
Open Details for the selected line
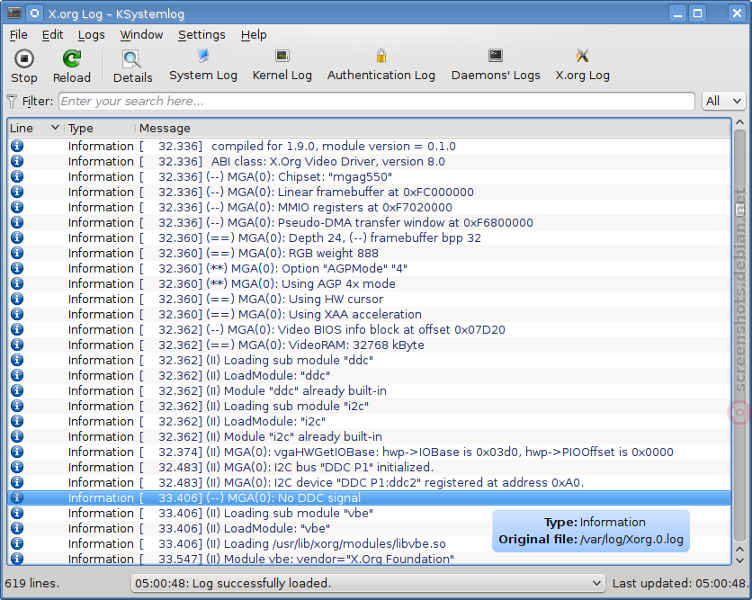coord(132,66)
